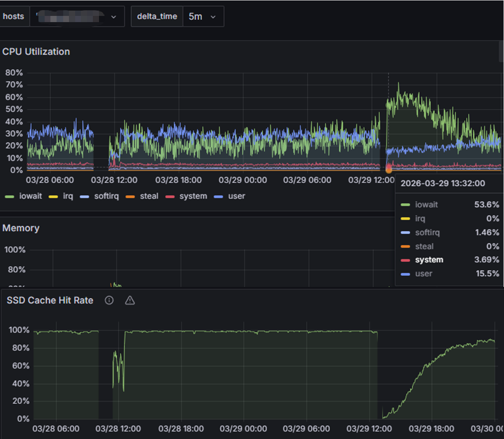The height and width of the screenshot is (439, 504).
Task: Click the 70% label on the CPU y-axis
Action: pos(14,84)
